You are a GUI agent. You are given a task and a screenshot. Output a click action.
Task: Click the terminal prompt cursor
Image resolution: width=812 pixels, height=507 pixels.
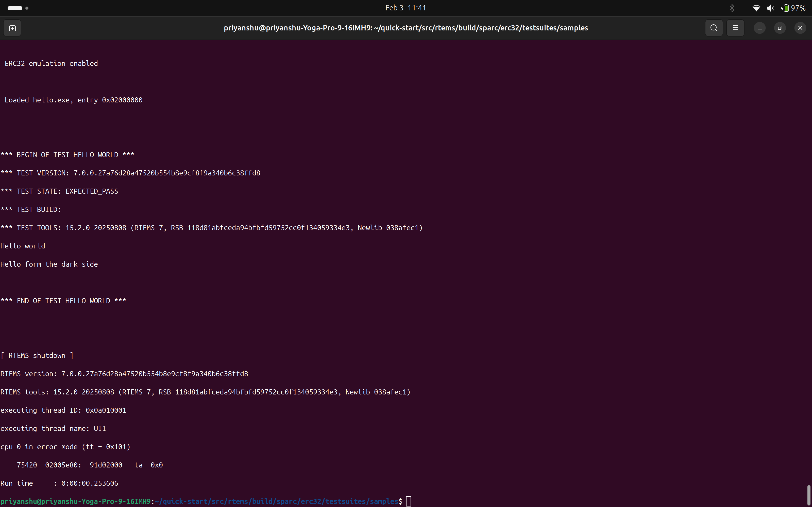pyautogui.click(x=408, y=501)
